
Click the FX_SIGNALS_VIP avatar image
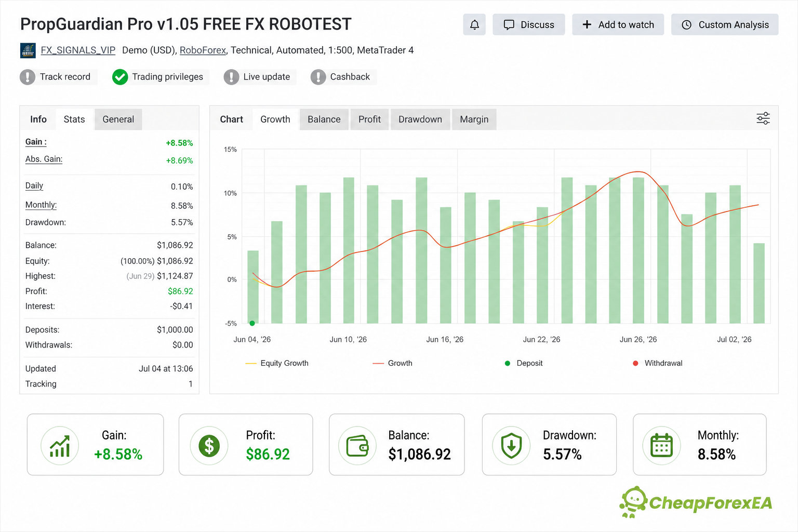pyautogui.click(x=28, y=50)
